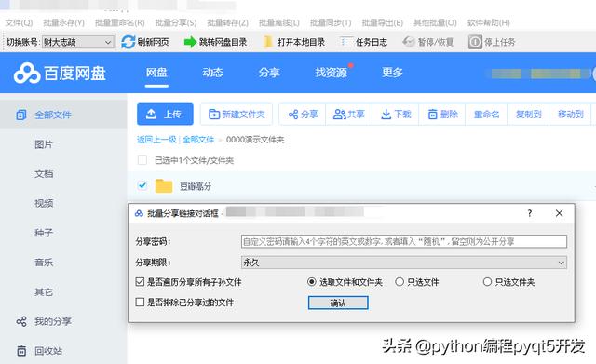Open the 批量分享(S) menu
This screenshot has width=596, height=364.
click(176, 22)
